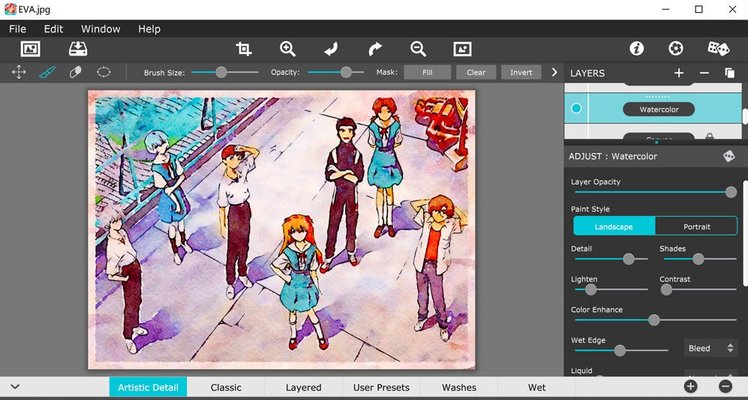Click the Layers panel scrollbar
748x400 pixels.
tap(745, 115)
